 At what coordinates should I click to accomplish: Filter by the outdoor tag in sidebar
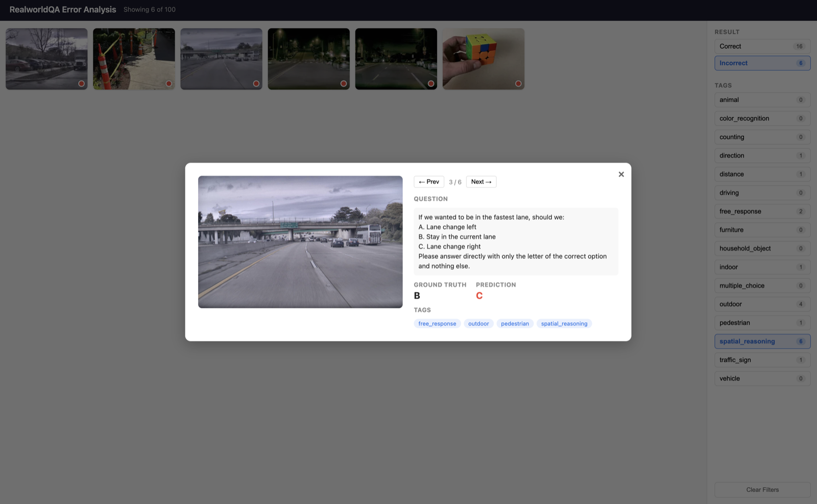click(762, 304)
